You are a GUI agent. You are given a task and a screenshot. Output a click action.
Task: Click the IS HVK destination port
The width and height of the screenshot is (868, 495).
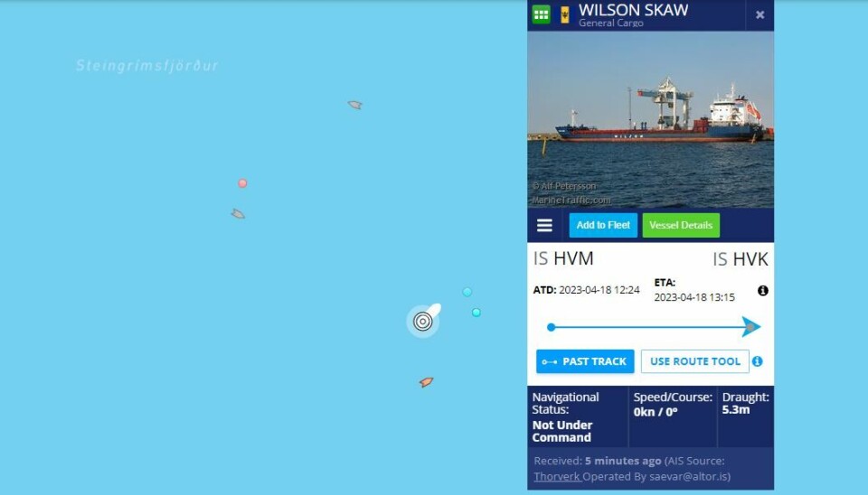(741, 259)
